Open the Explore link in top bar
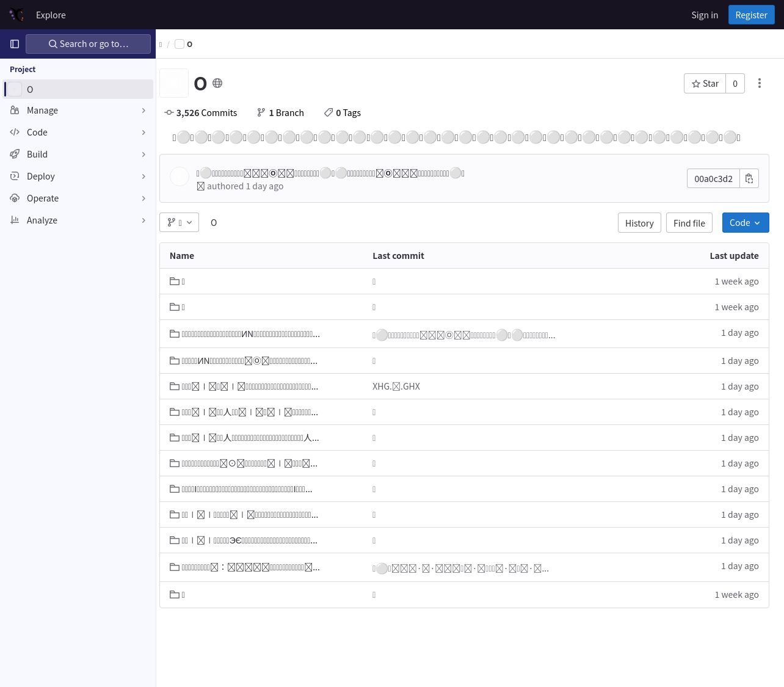 pyautogui.click(x=51, y=15)
